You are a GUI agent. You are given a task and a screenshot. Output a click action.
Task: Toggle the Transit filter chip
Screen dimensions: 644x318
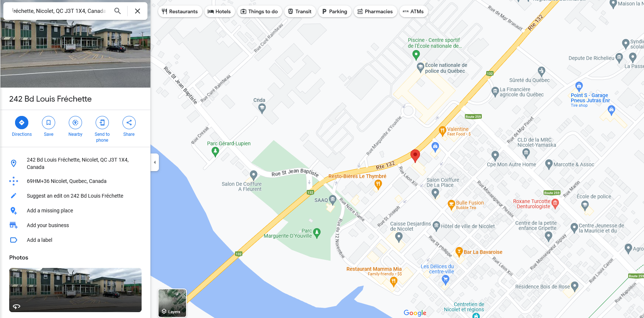pyautogui.click(x=300, y=11)
